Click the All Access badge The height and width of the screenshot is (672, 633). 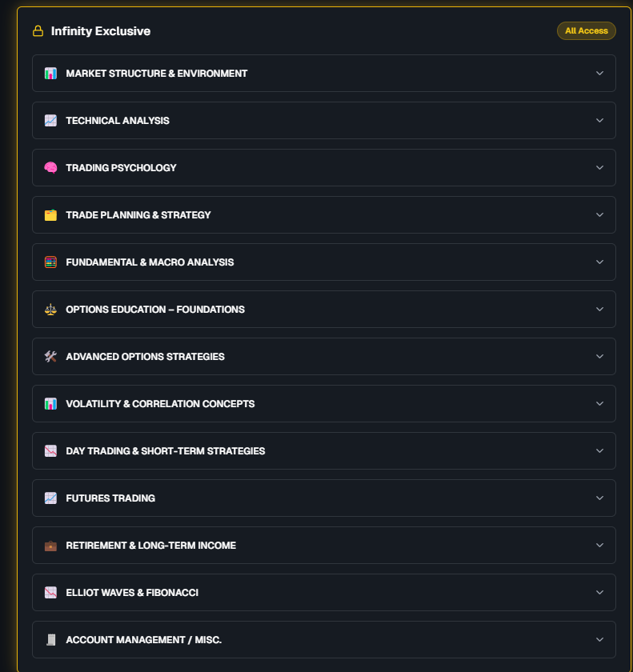click(x=586, y=31)
